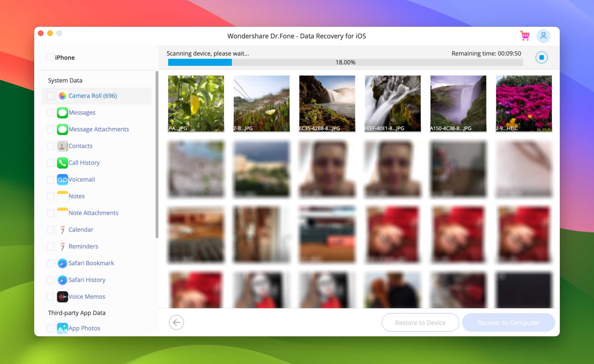The height and width of the screenshot is (364, 594).
Task: Click the back arrow button
Action: pyautogui.click(x=176, y=322)
